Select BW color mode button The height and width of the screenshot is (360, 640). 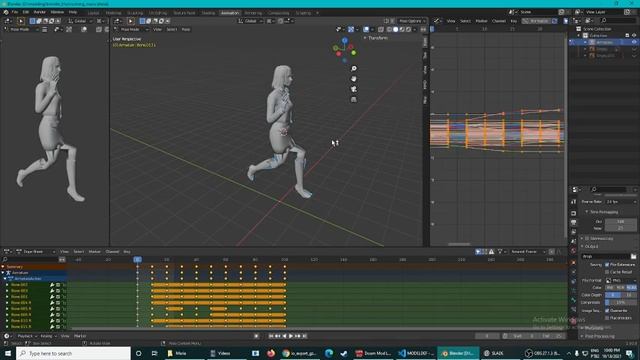click(610, 287)
